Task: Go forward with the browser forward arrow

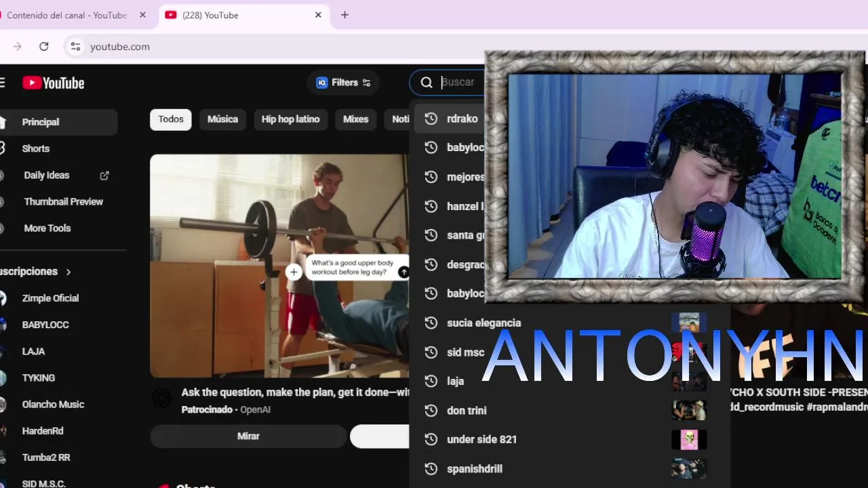Action: click(18, 46)
